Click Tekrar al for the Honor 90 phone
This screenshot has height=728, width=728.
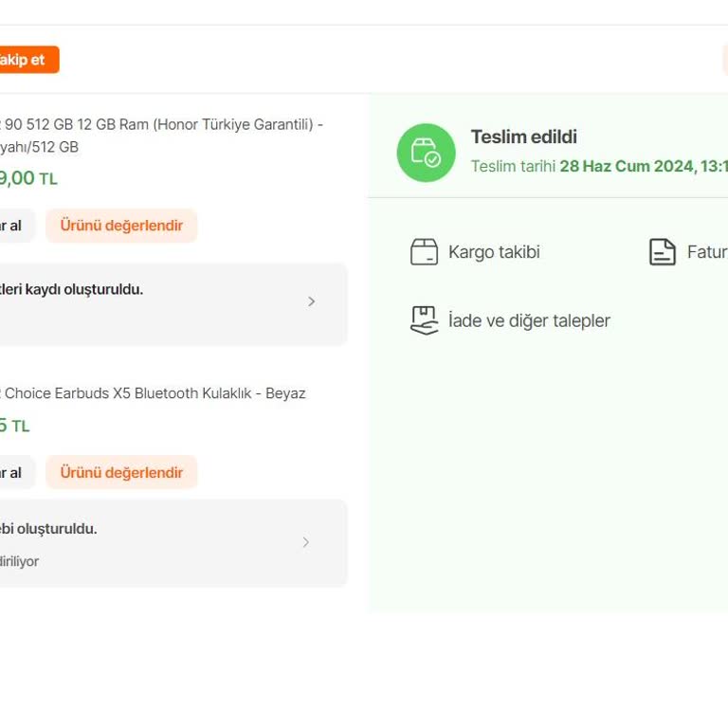tap(13, 226)
